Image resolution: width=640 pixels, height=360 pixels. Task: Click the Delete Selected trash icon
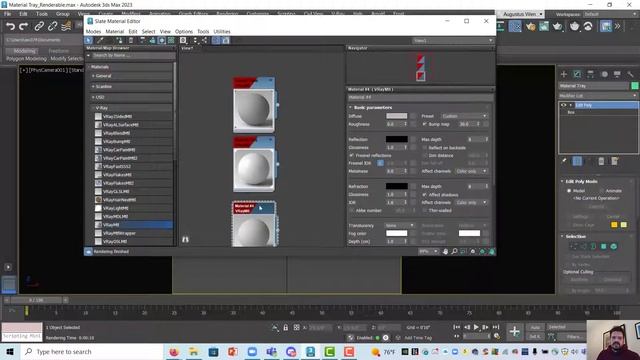pyautogui.click(x=131, y=40)
